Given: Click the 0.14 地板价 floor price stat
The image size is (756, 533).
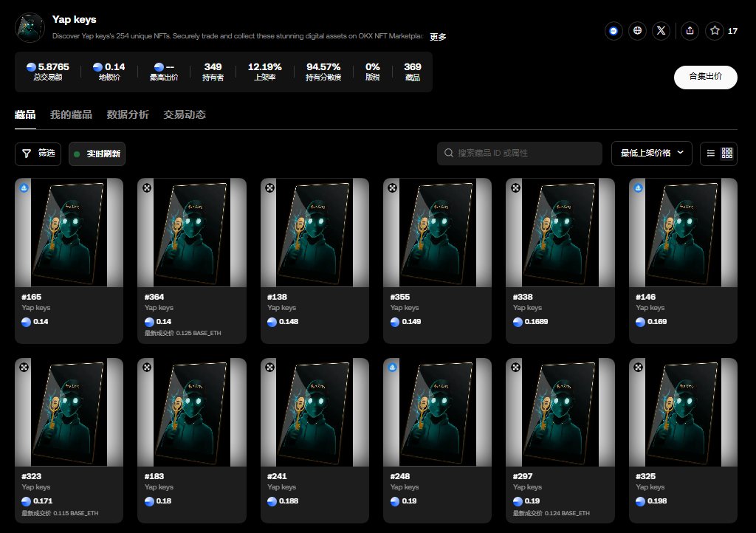Looking at the screenshot, I should point(109,72).
